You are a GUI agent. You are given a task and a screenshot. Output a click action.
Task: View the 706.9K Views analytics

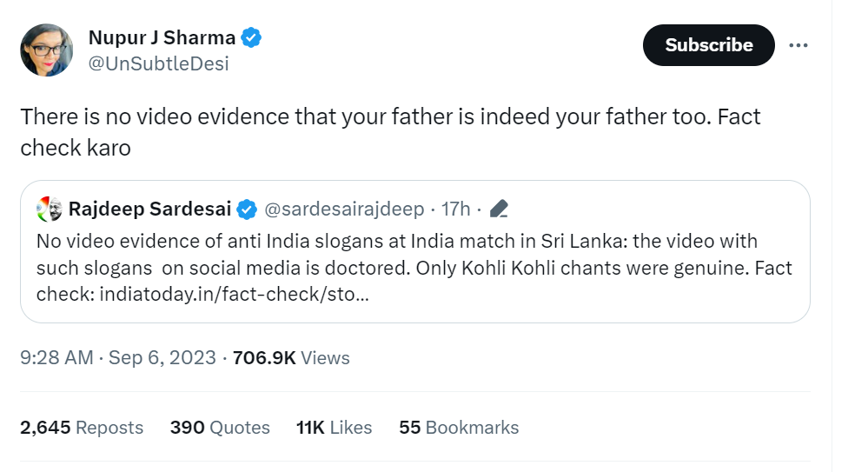(x=291, y=358)
